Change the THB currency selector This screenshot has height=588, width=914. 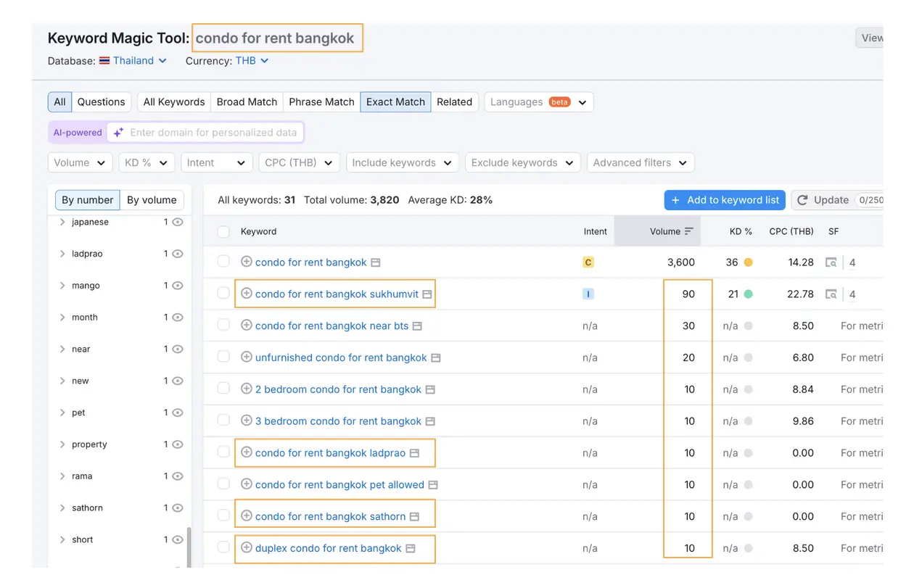tap(252, 61)
